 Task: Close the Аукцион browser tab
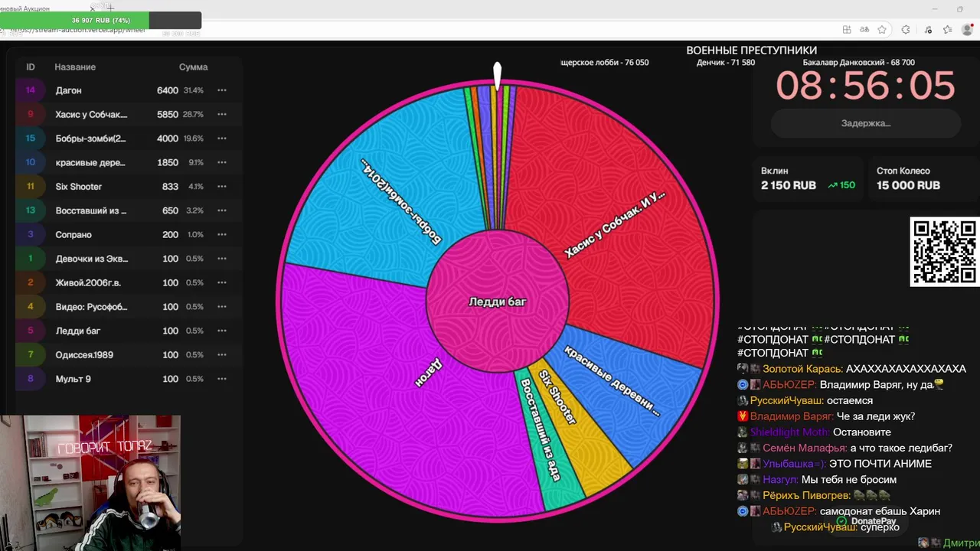coord(92,8)
